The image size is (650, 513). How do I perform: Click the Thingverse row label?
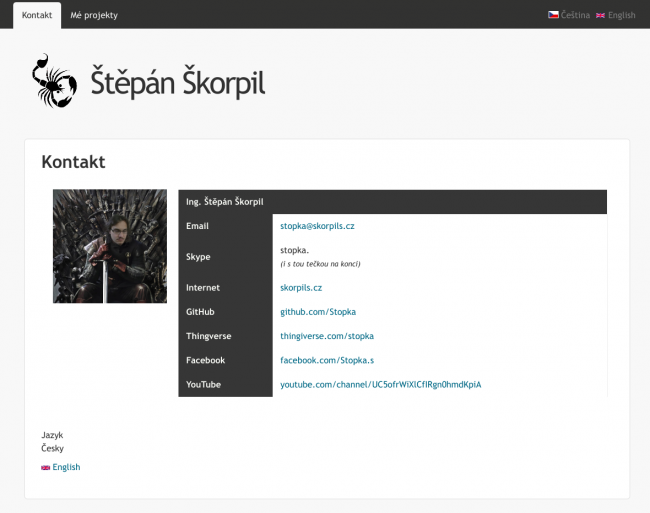(209, 336)
